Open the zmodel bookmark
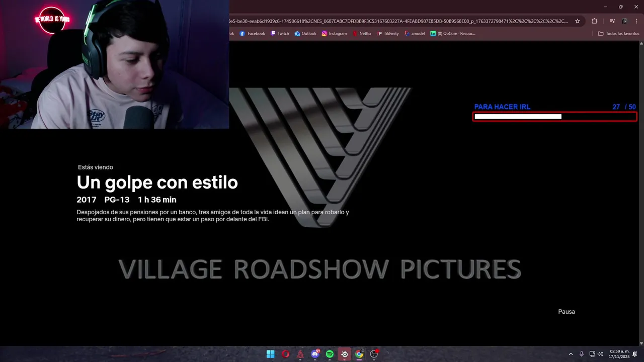This screenshot has width=644, height=362. coord(415,34)
